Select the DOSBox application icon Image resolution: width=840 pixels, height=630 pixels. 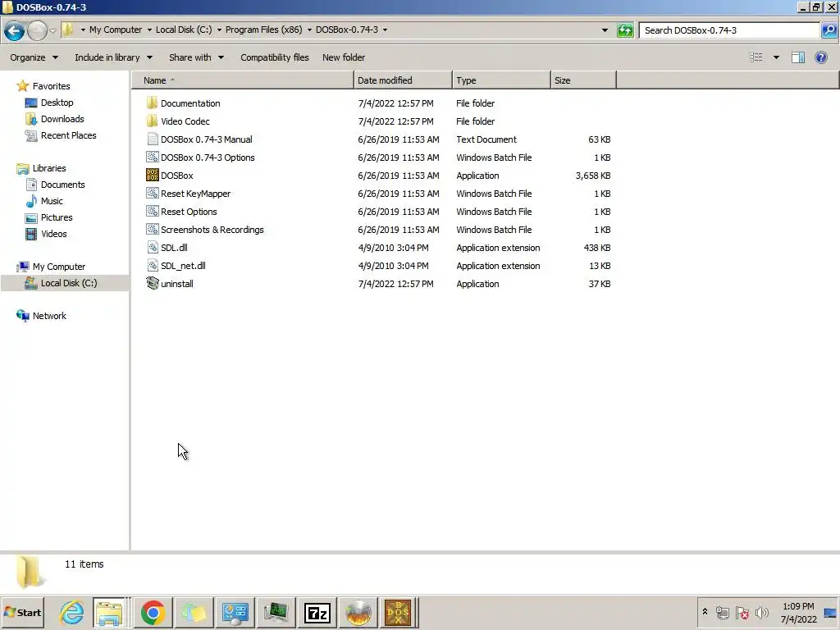click(x=152, y=176)
